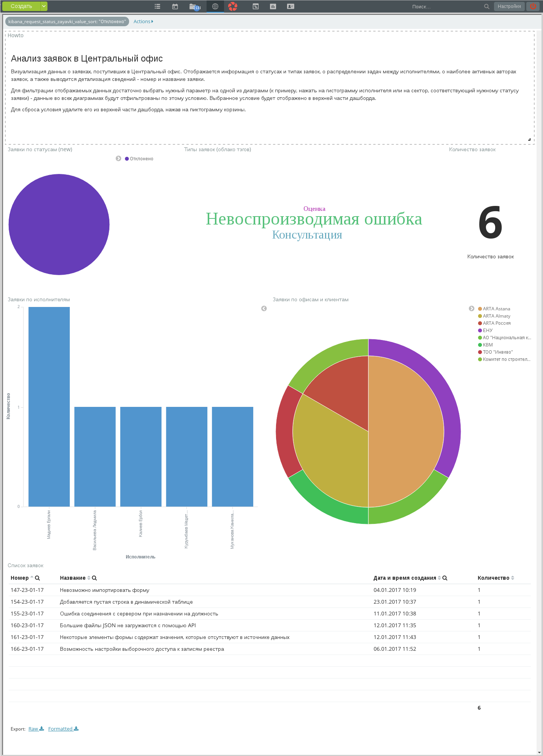
Task: Toggle legend arrow beside ARTA Astana
Action: tap(472, 308)
